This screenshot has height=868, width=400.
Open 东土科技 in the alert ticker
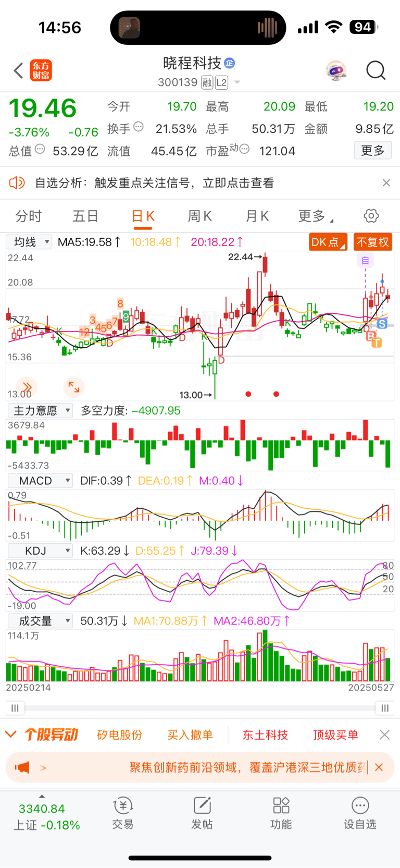coord(265,735)
